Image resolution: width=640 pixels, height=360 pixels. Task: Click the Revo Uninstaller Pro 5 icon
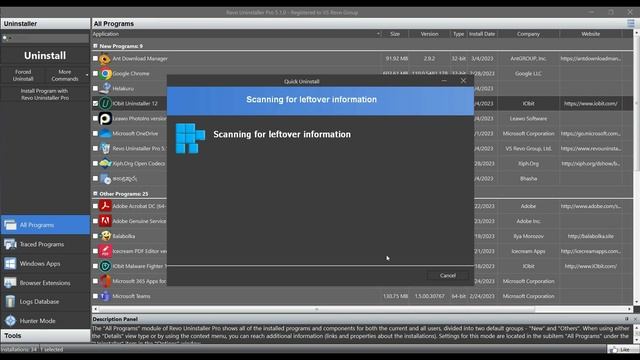(105, 148)
